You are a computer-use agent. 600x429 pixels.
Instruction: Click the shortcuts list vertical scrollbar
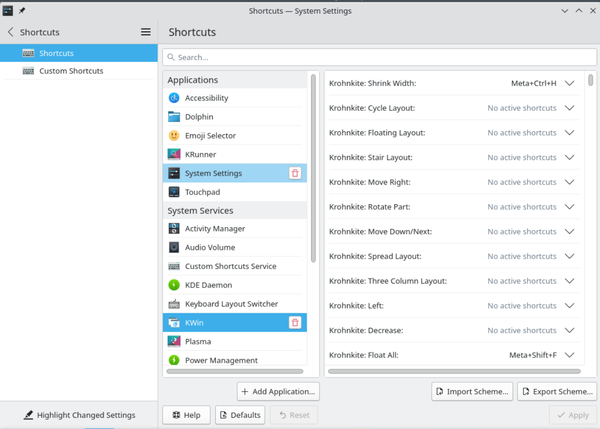(x=590, y=80)
